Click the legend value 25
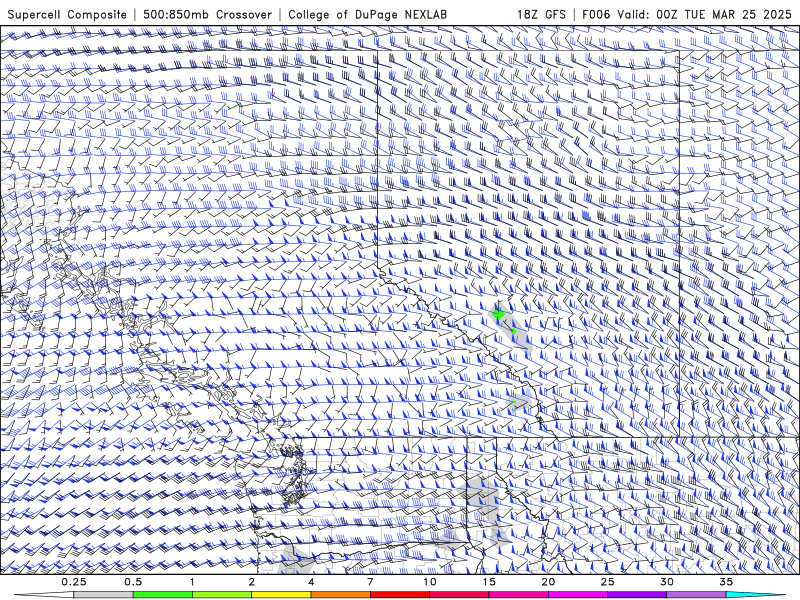Image resolution: width=800 pixels, height=600 pixels. 608,582
